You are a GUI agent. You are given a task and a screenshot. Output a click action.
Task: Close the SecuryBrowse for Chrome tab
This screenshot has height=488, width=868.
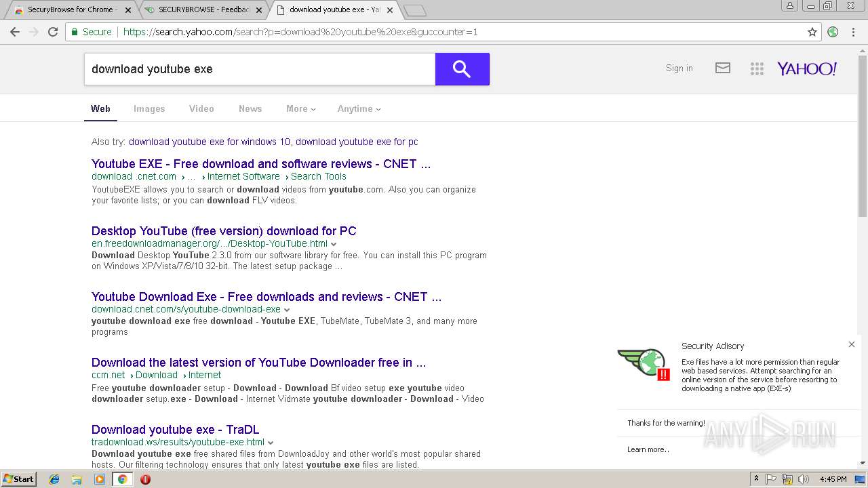pyautogui.click(x=128, y=10)
